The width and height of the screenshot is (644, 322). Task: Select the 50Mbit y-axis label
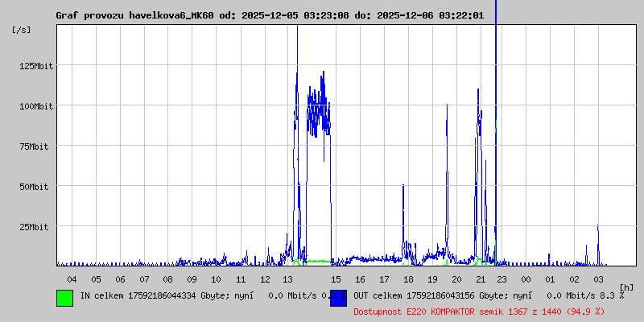[39, 187]
